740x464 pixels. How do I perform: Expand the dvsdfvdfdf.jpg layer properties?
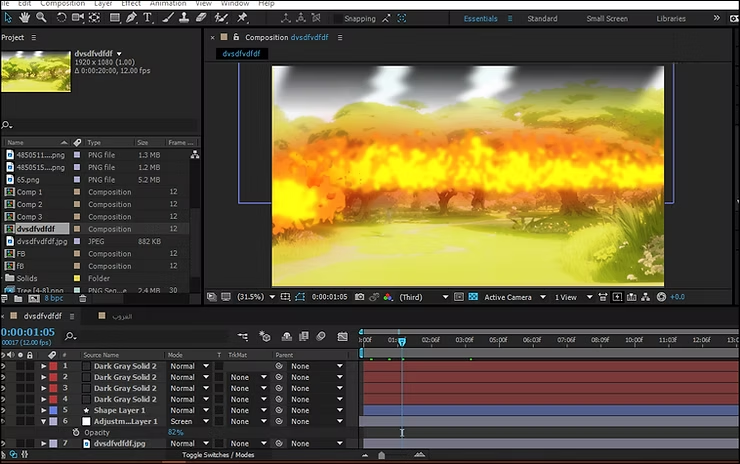(43, 443)
